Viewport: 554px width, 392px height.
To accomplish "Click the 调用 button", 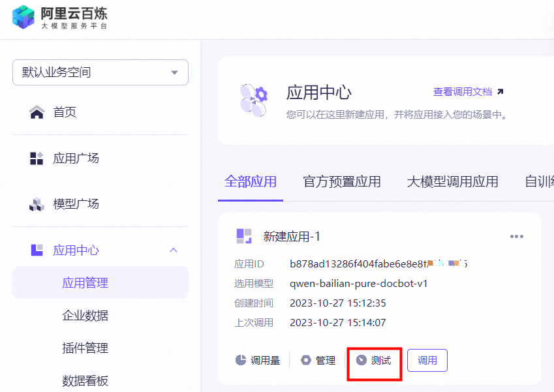I will click(x=427, y=360).
